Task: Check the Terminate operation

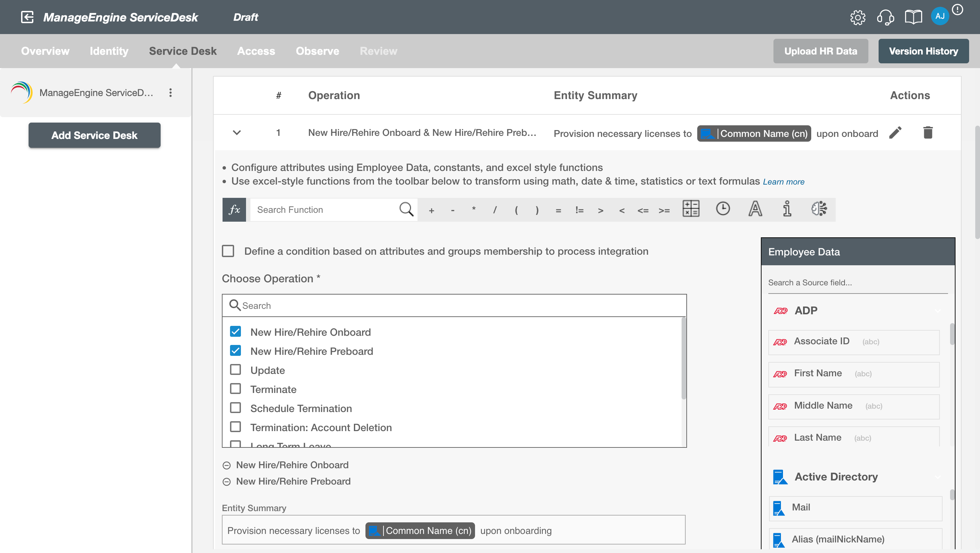Action: coord(235,389)
